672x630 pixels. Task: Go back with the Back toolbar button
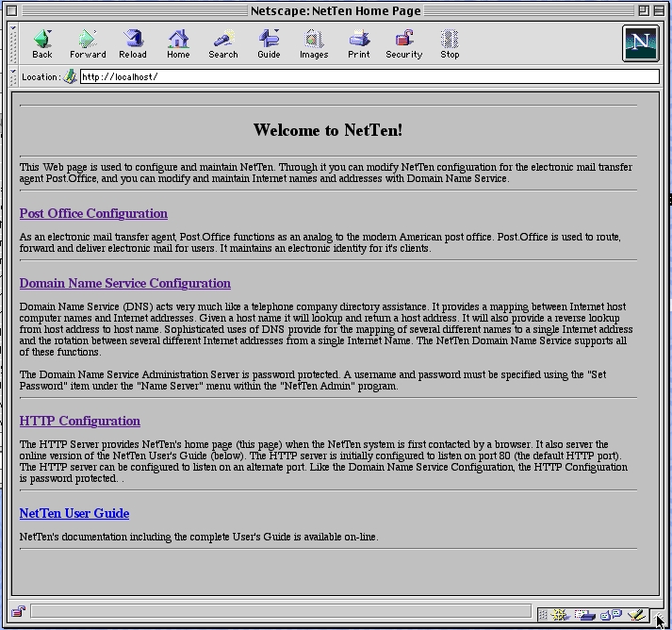tap(42, 43)
